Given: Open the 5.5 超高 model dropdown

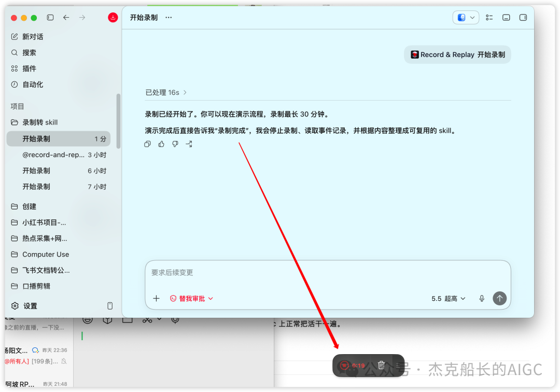Looking at the screenshot, I should [448, 299].
